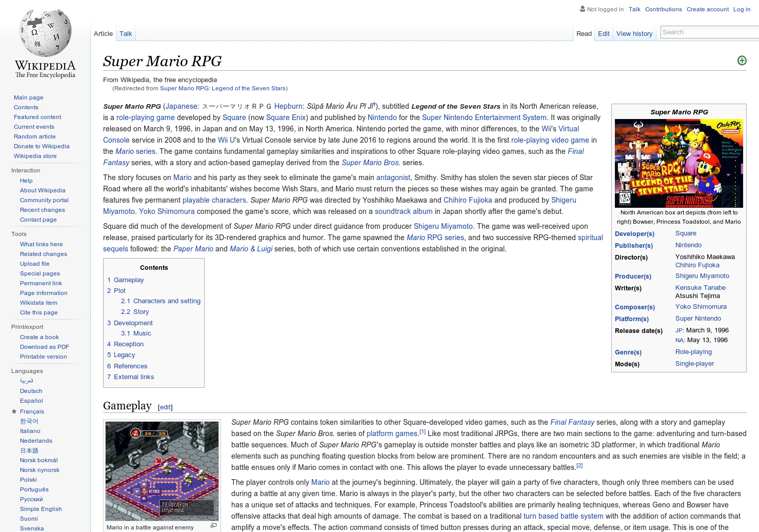
Task: Open the View history tab
Action: tap(634, 34)
